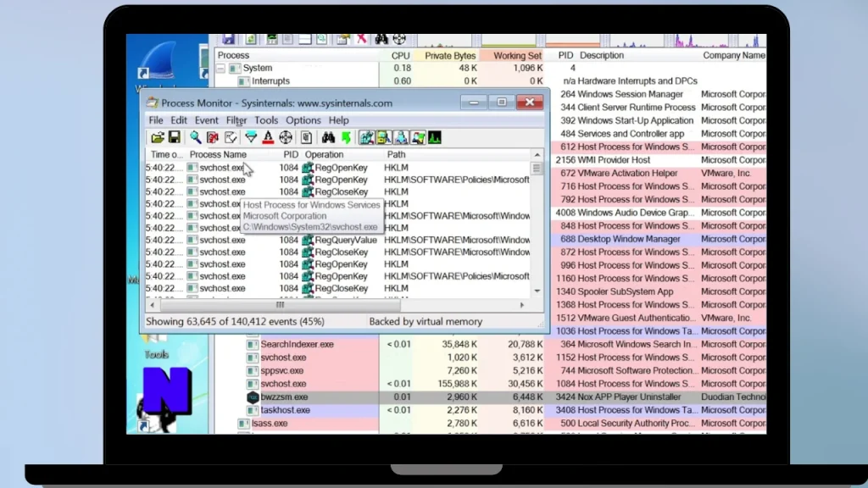Open Edit menu in Process Monitor
Image resolution: width=868 pixels, height=488 pixels.
pos(178,120)
